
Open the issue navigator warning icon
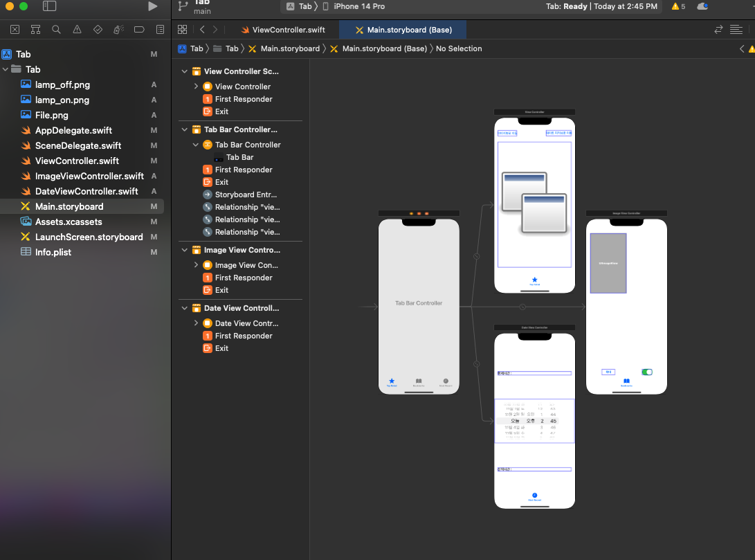tap(77, 29)
